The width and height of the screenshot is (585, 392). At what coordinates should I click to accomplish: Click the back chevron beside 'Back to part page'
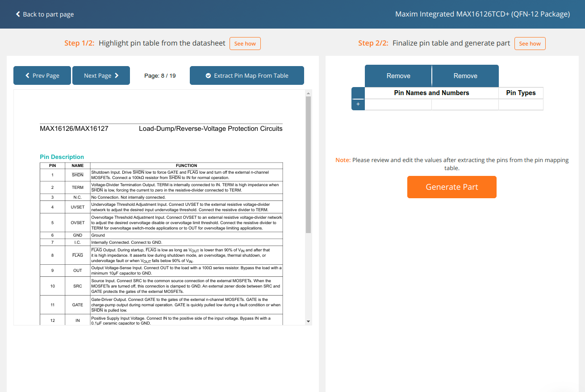[18, 14]
